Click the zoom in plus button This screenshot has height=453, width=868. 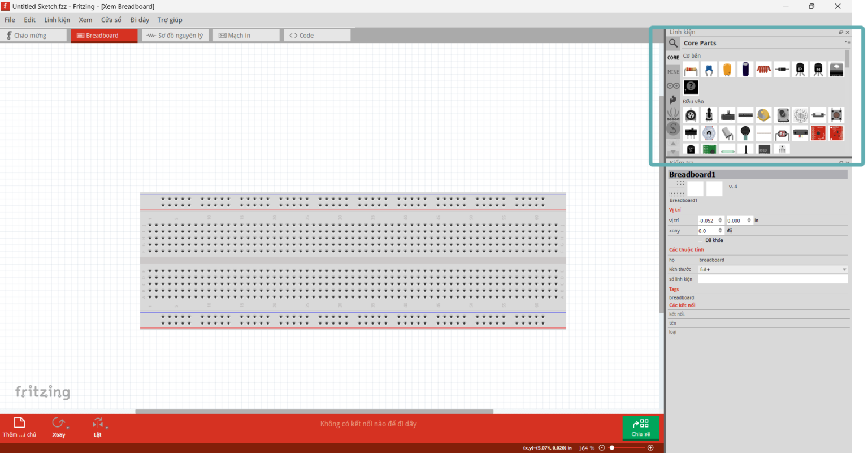coord(650,448)
